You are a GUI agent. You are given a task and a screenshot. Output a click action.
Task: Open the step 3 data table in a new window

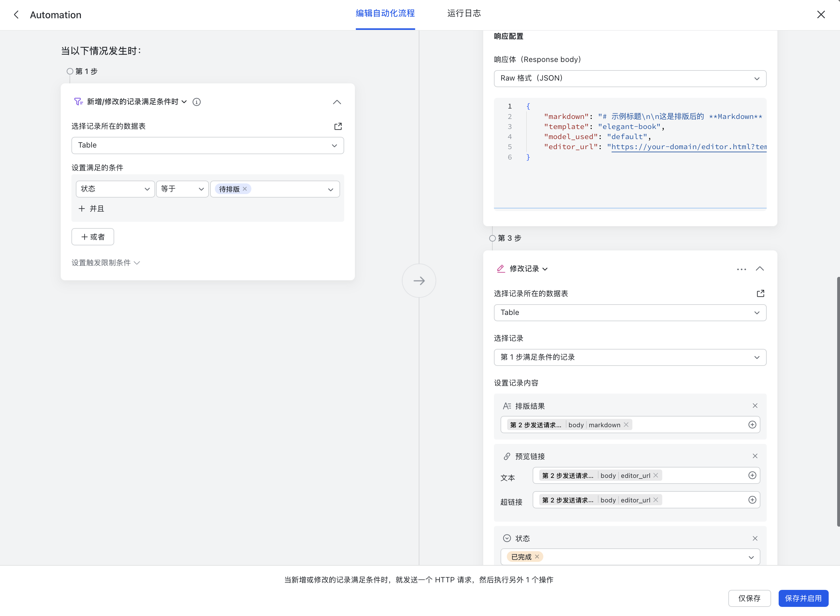tap(760, 294)
